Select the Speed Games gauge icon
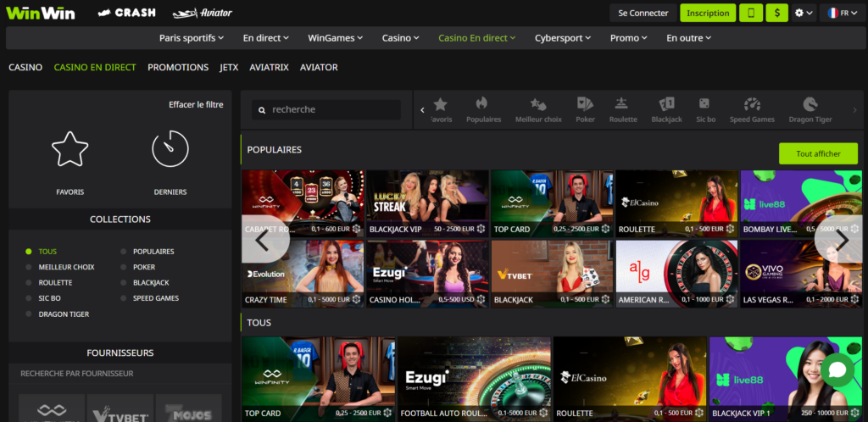The image size is (868, 422). pos(752,104)
